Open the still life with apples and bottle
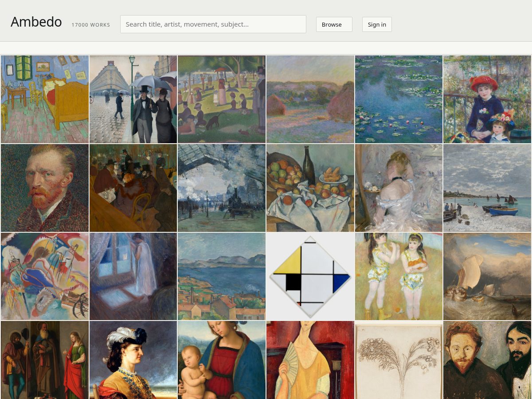The image size is (532, 399). (310, 188)
